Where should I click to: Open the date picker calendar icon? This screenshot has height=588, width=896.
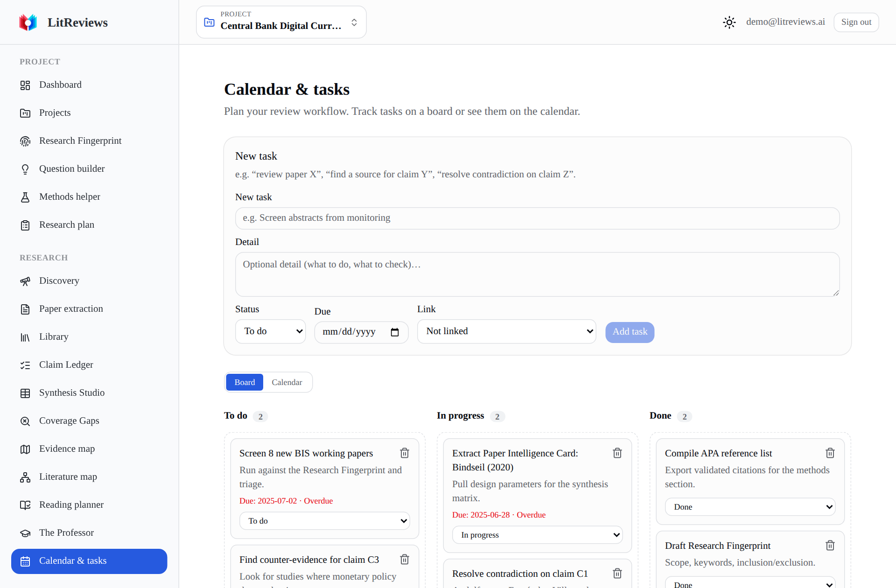[x=395, y=332]
